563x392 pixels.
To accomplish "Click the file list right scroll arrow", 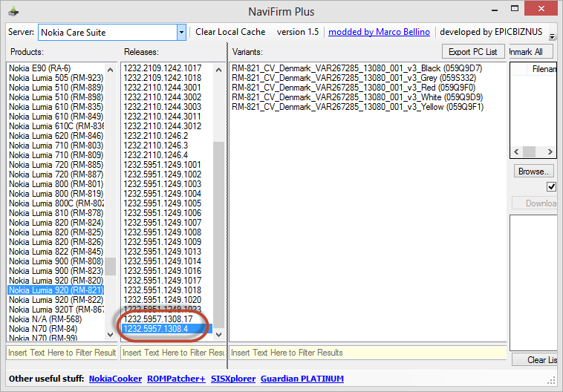I will pos(550,152).
